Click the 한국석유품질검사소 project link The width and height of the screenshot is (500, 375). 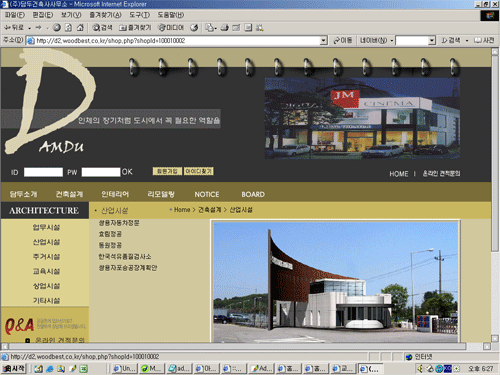pos(125,257)
